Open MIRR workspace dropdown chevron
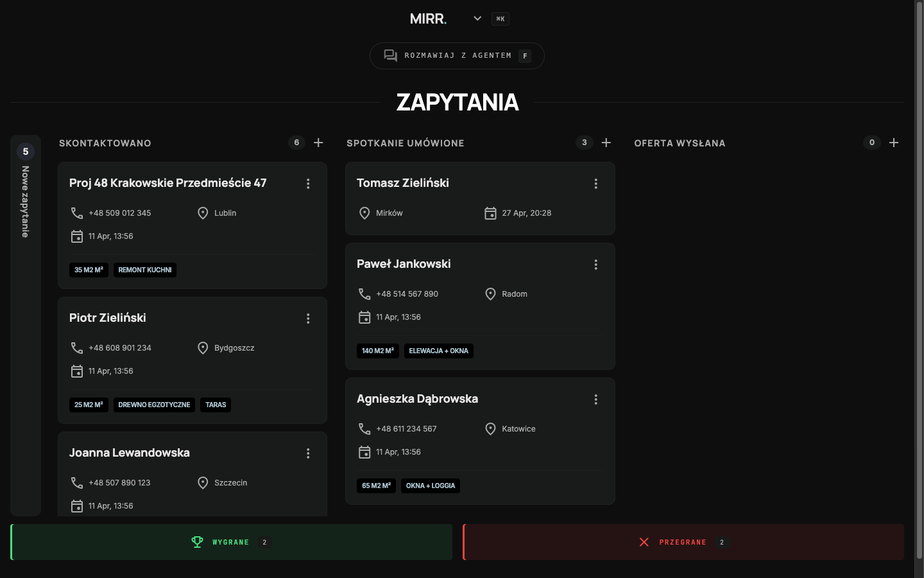 (x=477, y=19)
